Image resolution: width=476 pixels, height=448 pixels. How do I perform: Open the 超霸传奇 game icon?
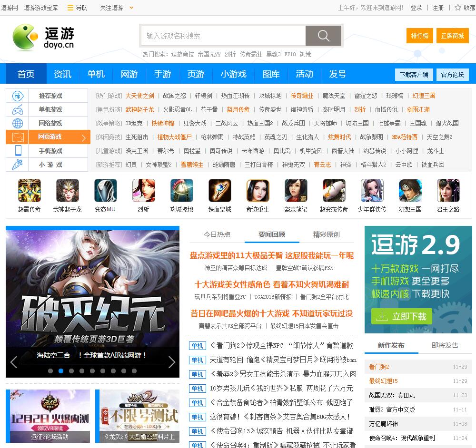point(30,191)
